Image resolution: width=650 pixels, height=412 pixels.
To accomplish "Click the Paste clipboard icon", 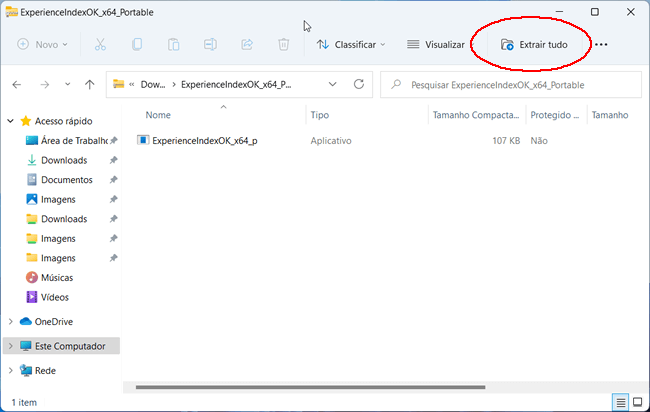I will (174, 44).
